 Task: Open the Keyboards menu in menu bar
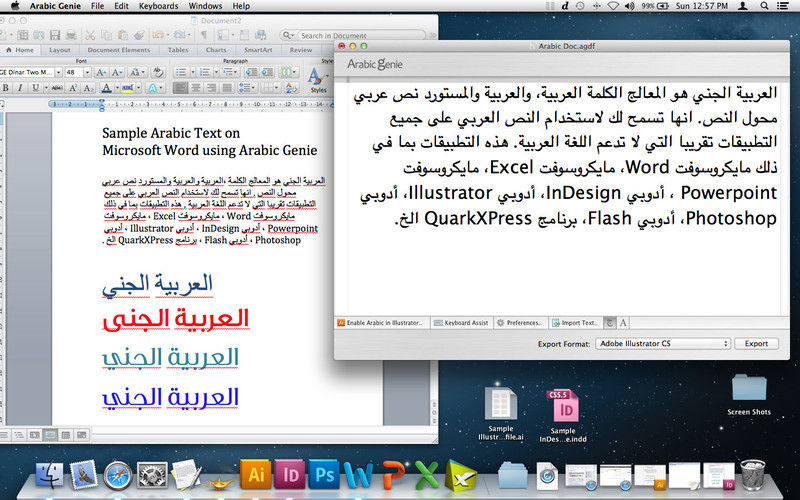pos(159,6)
